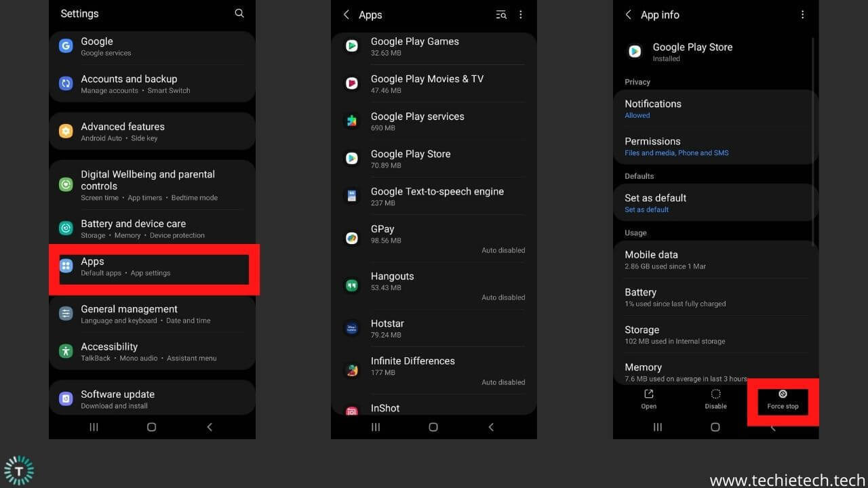Open Advanced features settings
Viewport: 868px width, 488px height.
(x=152, y=131)
